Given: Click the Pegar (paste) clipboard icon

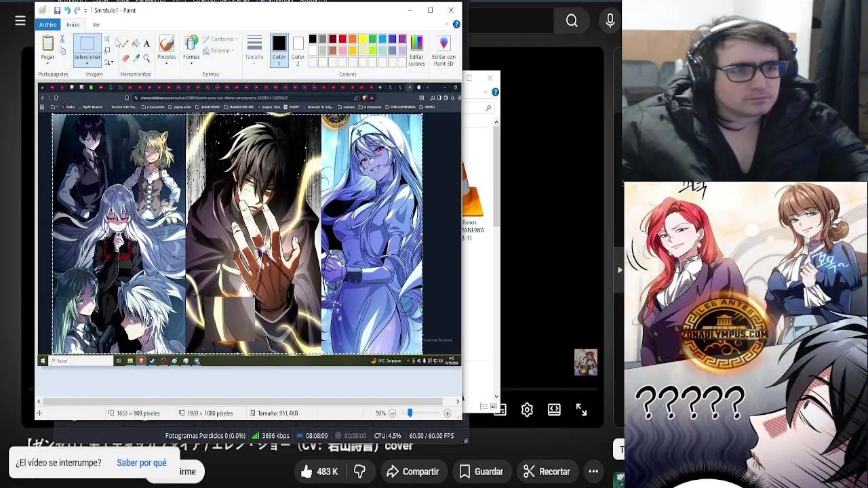Looking at the screenshot, I should tap(47, 44).
